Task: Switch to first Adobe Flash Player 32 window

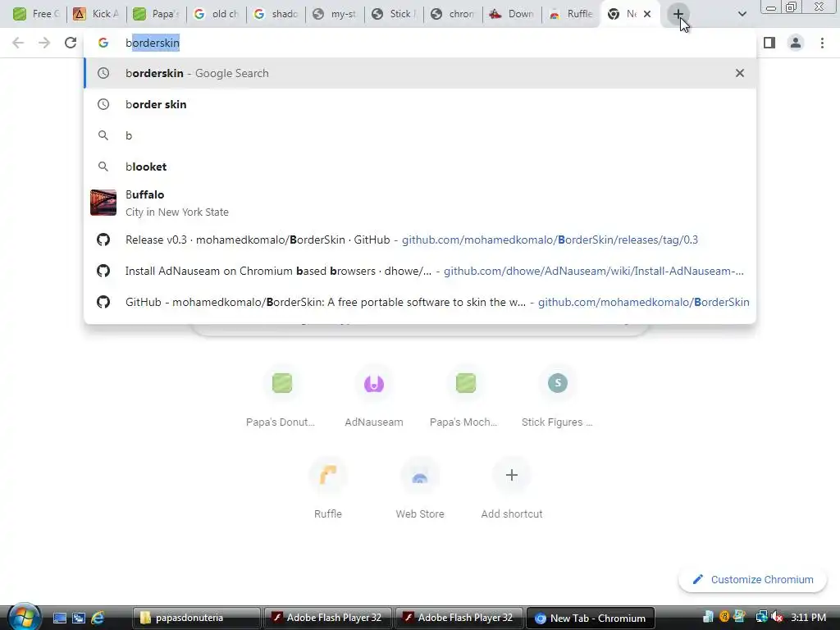Action: 327,618
